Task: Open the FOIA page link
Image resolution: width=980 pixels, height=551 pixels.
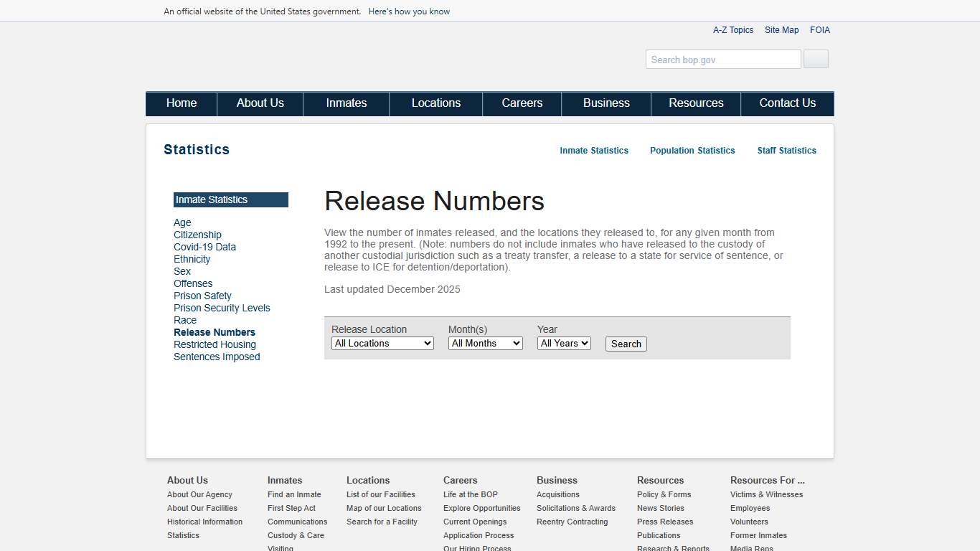Action: [x=820, y=29]
